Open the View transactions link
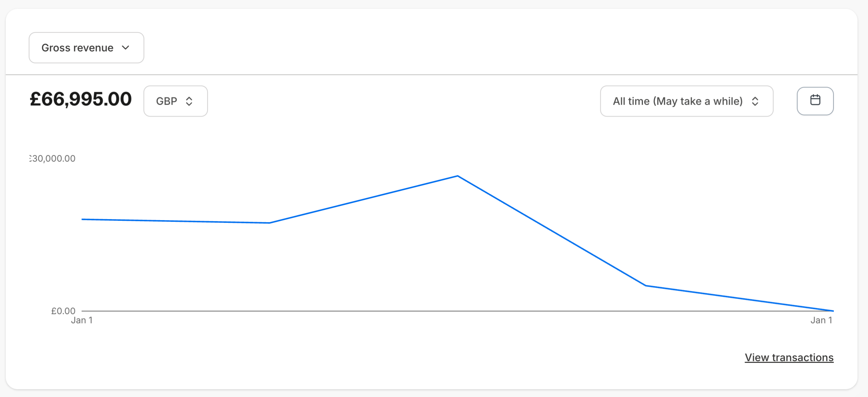This screenshot has width=868, height=397. click(x=789, y=357)
